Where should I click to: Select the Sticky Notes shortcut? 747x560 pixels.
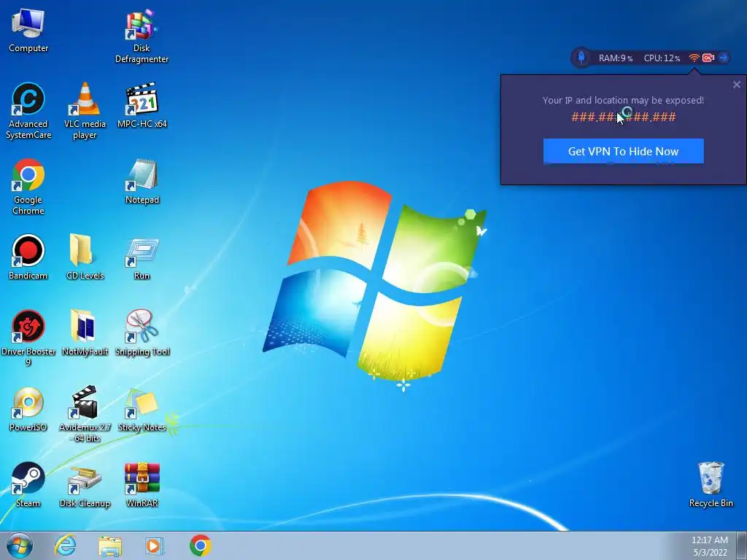tap(142, 408)
